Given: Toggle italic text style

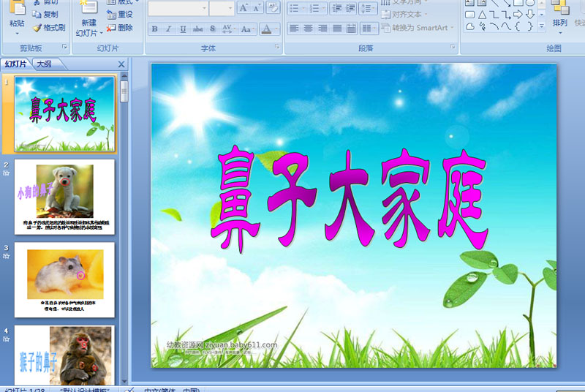Looking at the screenshot, I should point(169,29).
